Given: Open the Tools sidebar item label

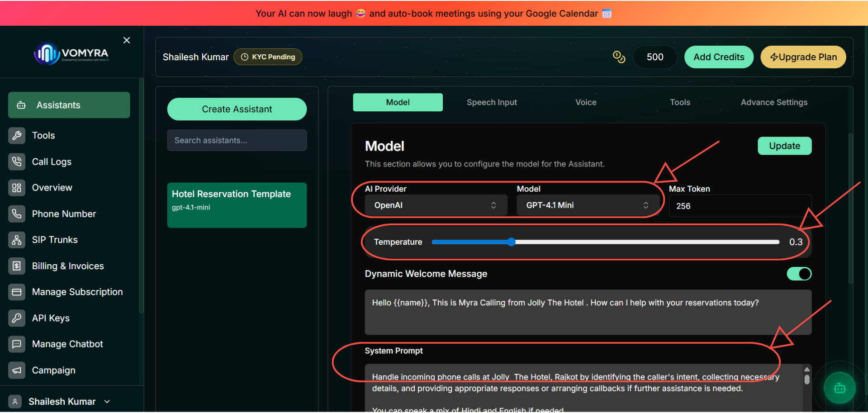Looking at the screenshot, I should (x=43, y=135).
